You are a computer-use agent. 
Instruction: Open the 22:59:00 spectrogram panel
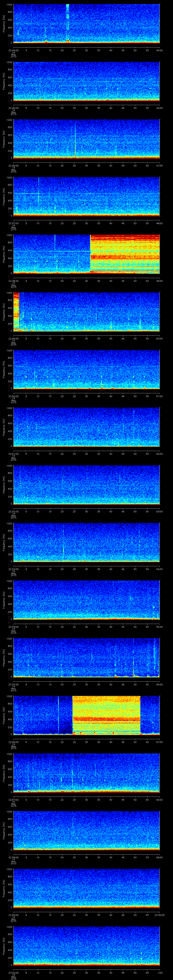pos(87,888)
